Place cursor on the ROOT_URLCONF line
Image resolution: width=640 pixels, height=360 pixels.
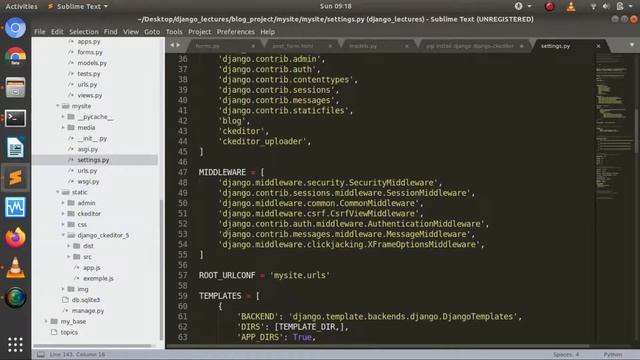264,276
